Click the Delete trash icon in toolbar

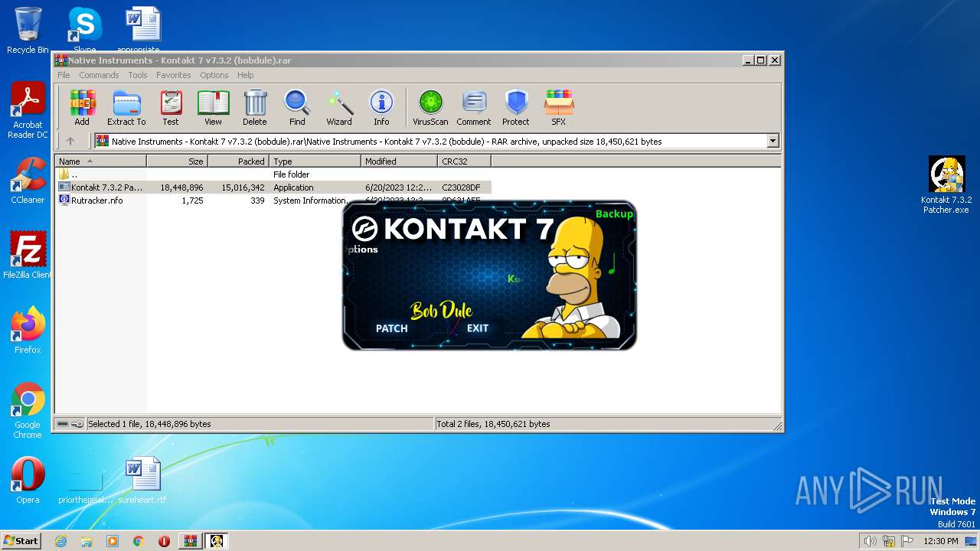pyautogui.click(x=255, y=107)
